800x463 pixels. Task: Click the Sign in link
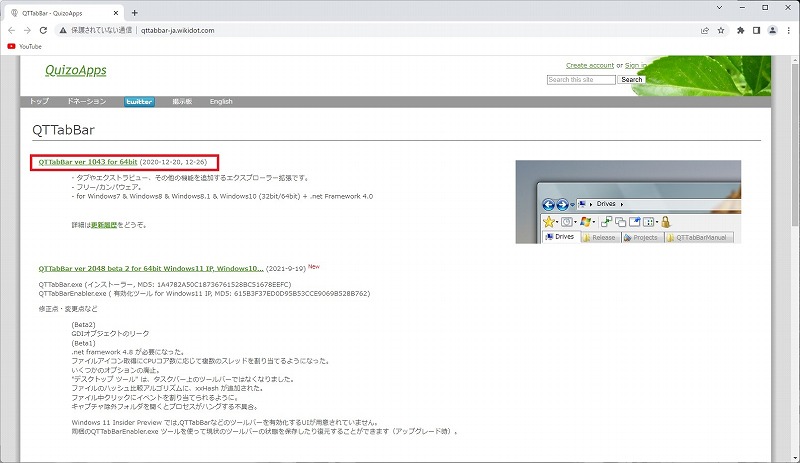636,65
